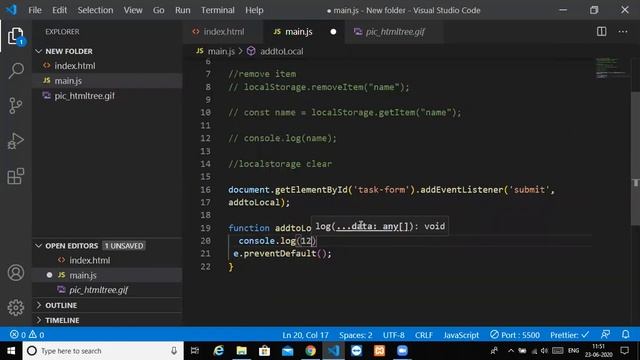640x360 pixels.
Task: Open the Run menu
Action: click(x=182, y=10)
